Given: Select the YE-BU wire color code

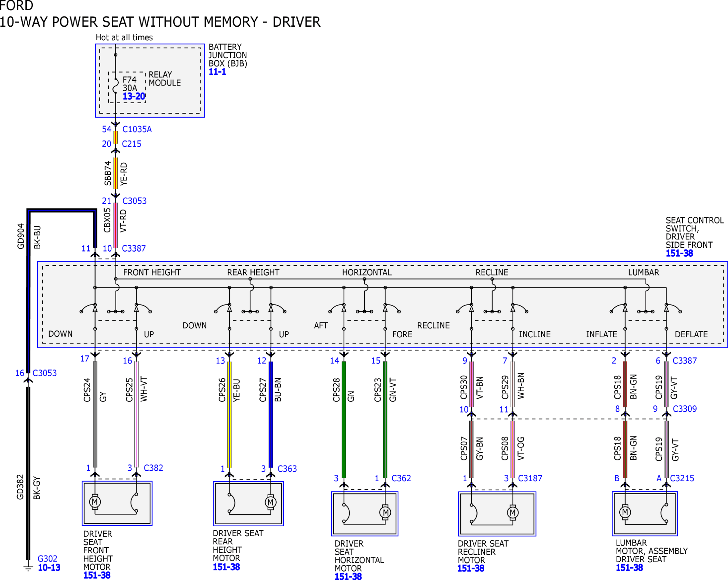Looking at the screenshot, I should click(x=237, y=390).
